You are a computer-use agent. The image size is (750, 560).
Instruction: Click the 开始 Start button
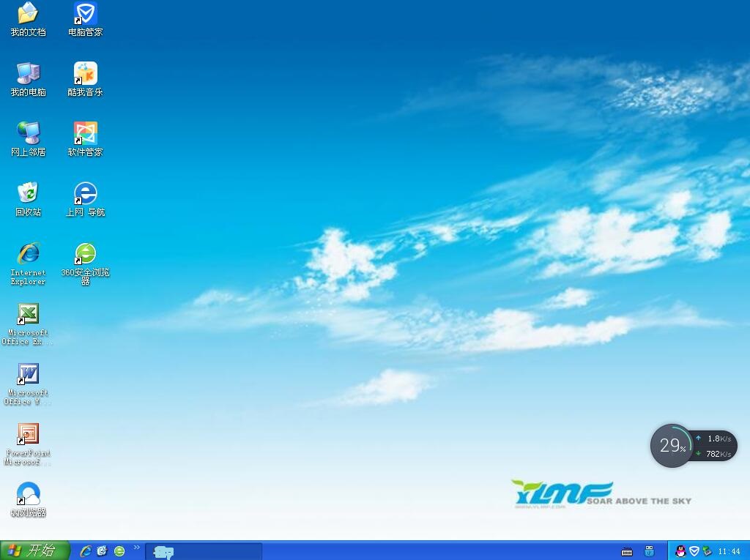coord(34,550)
